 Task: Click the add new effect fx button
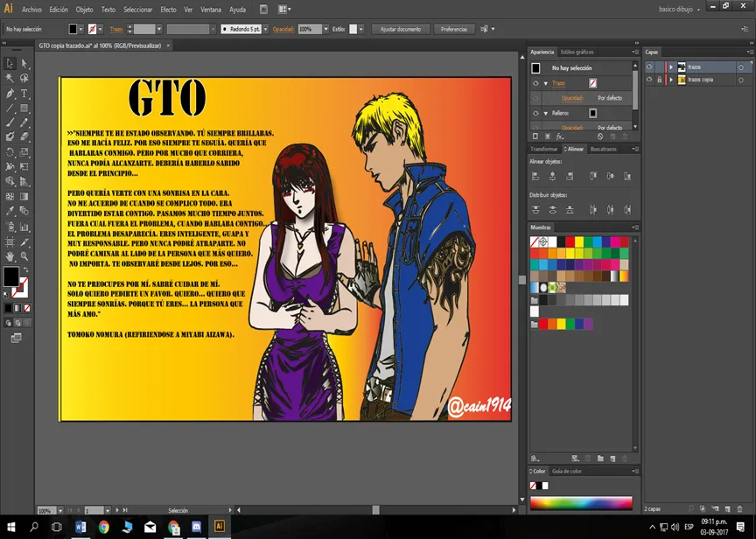point(560,136)
